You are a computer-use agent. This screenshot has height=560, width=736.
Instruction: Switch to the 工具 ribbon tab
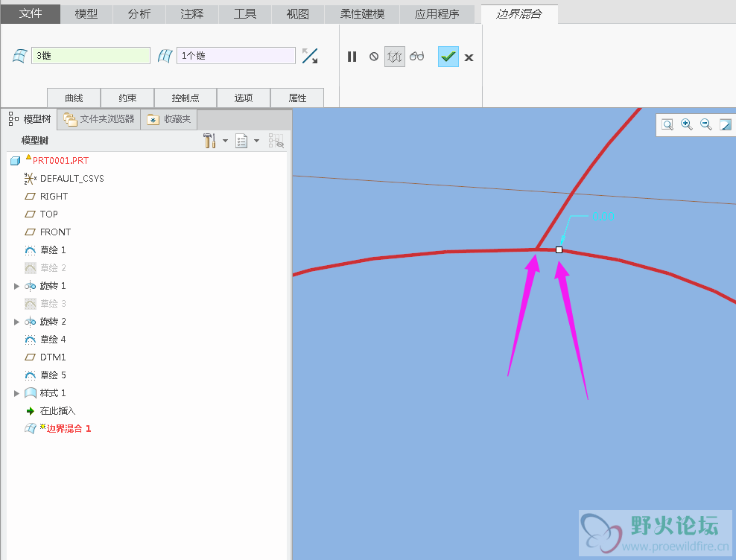[x=245, y=14]
